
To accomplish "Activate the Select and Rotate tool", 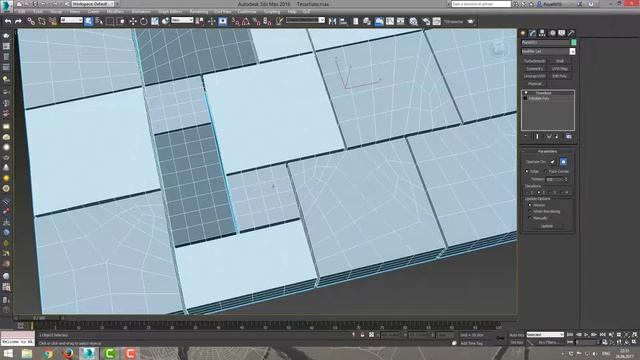I will click(x=144, y=21).
